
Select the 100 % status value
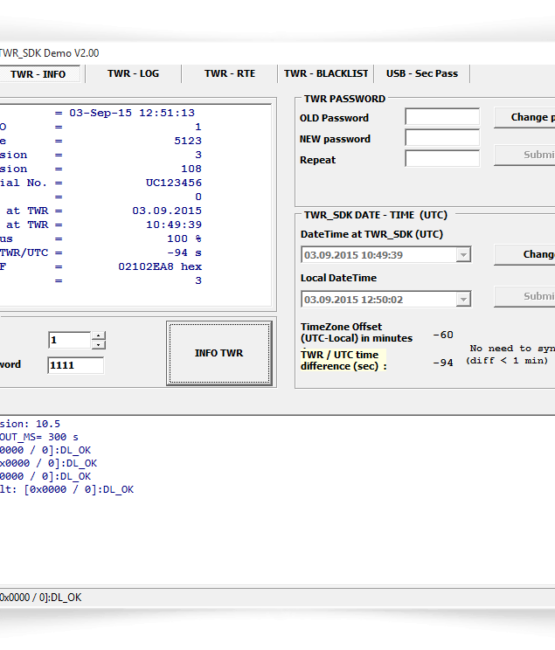(184, 239)
